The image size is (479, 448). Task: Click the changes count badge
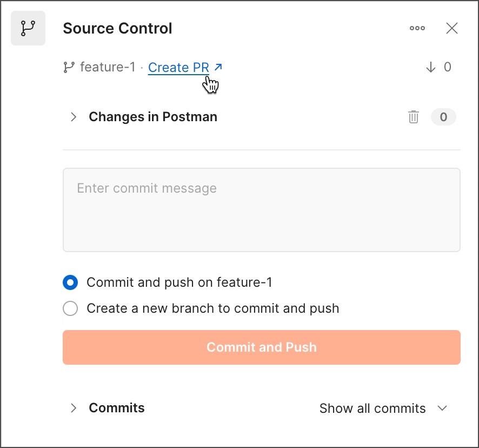tap(443, 117)
